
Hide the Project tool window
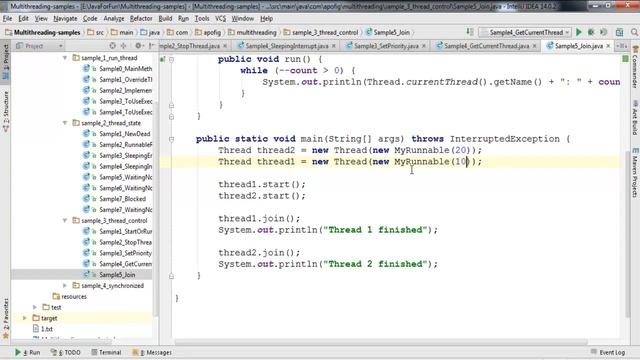point(151,46)
